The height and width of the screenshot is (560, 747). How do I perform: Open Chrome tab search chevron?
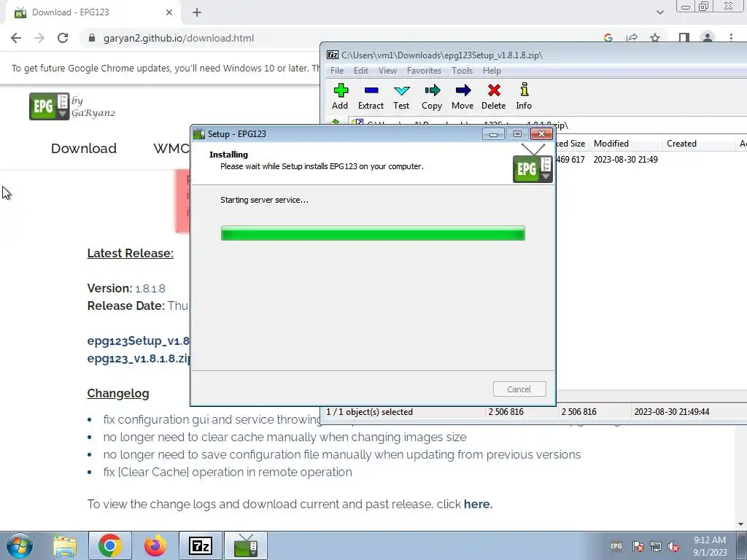(659, 12)
